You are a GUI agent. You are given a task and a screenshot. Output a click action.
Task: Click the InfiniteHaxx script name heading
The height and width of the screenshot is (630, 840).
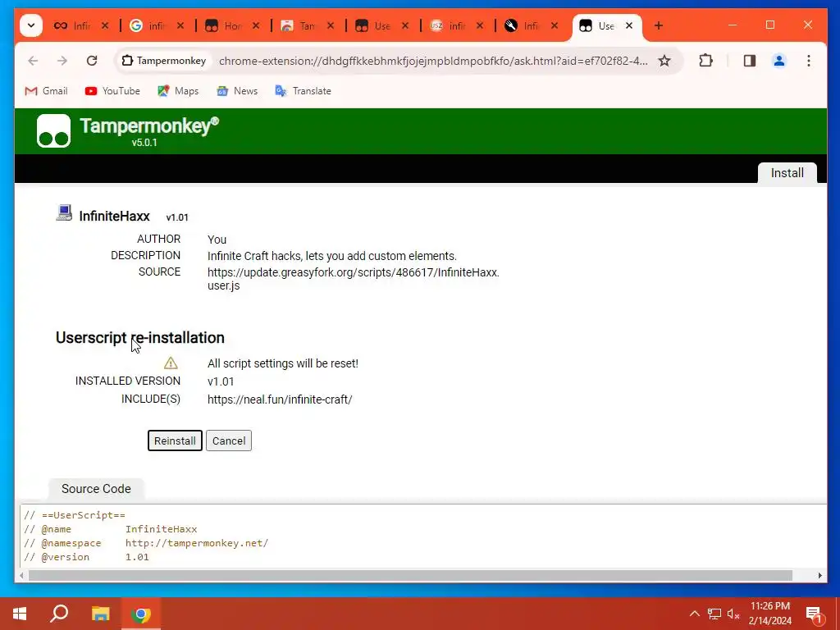(x=115, y=216)
